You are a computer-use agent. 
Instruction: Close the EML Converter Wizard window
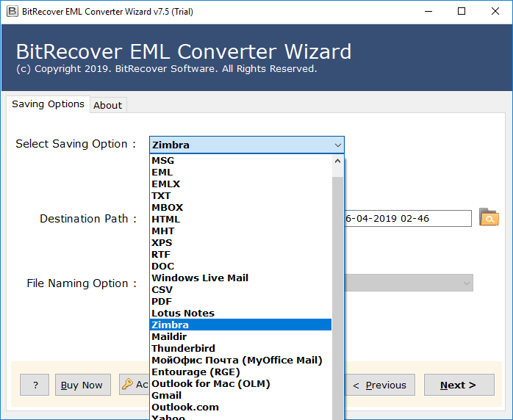(495, 12)
